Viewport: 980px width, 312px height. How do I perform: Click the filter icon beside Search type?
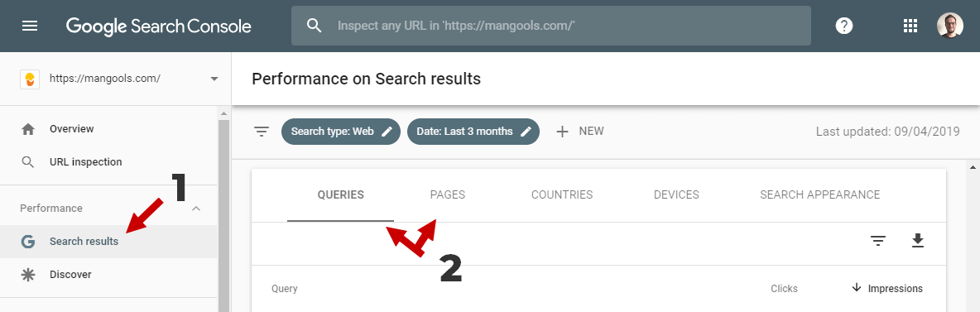pyautogui.click(x=262, y=132)
